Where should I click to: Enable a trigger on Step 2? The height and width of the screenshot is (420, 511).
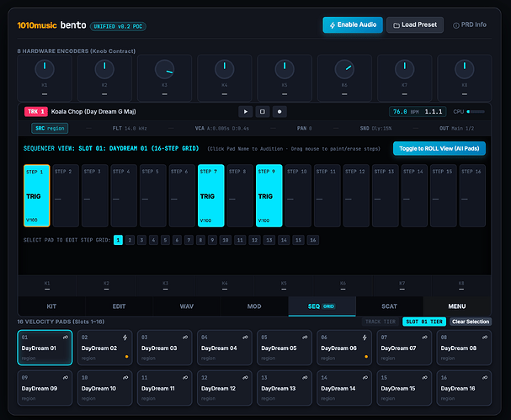coord(66,195)
